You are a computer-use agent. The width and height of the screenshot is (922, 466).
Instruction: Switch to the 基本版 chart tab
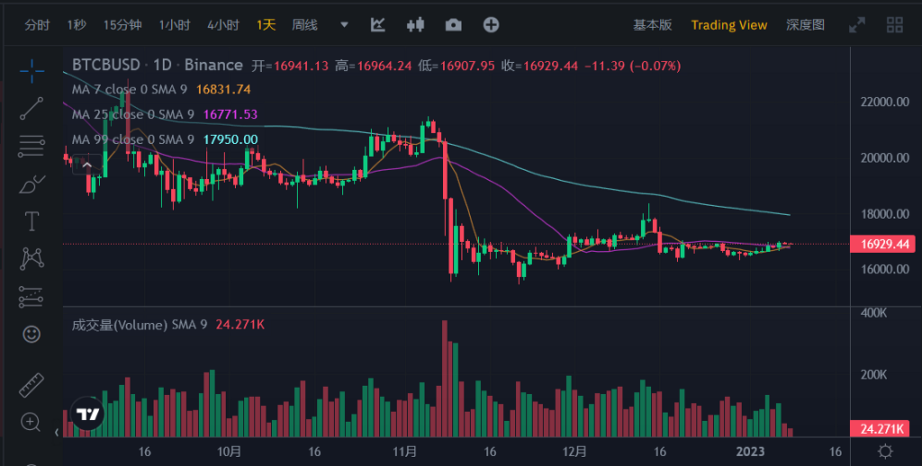point(653,24)
